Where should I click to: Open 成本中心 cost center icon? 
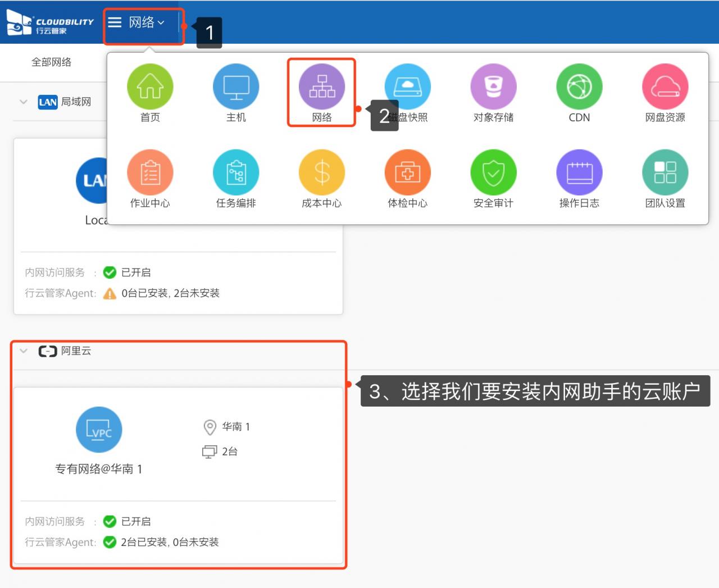tap(322, 172)
